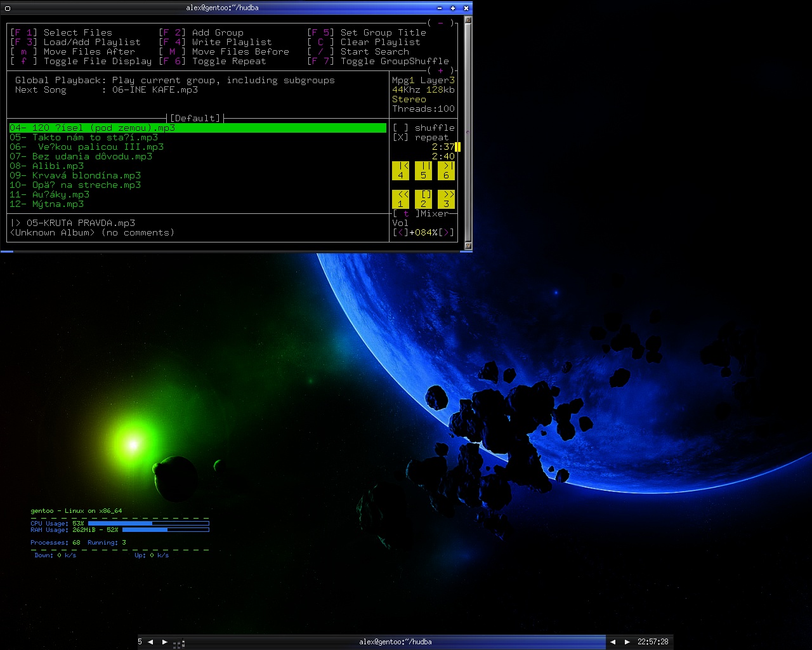
Task: Click the rewind button
Action: click(x=400, y=199)
